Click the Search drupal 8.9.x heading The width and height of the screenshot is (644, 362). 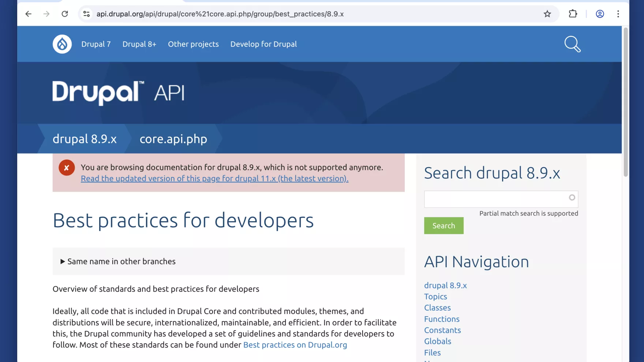click(x=492, y=173)
